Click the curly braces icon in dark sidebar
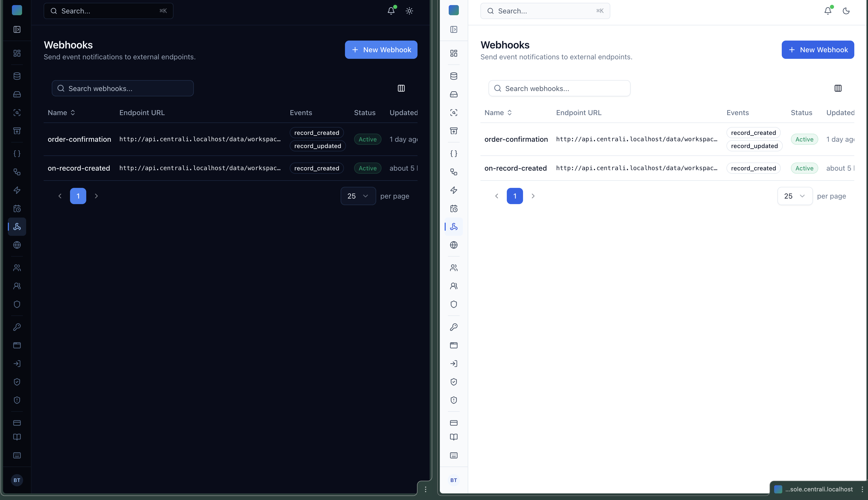The image size is (868, 500). [x=17, y=153]
